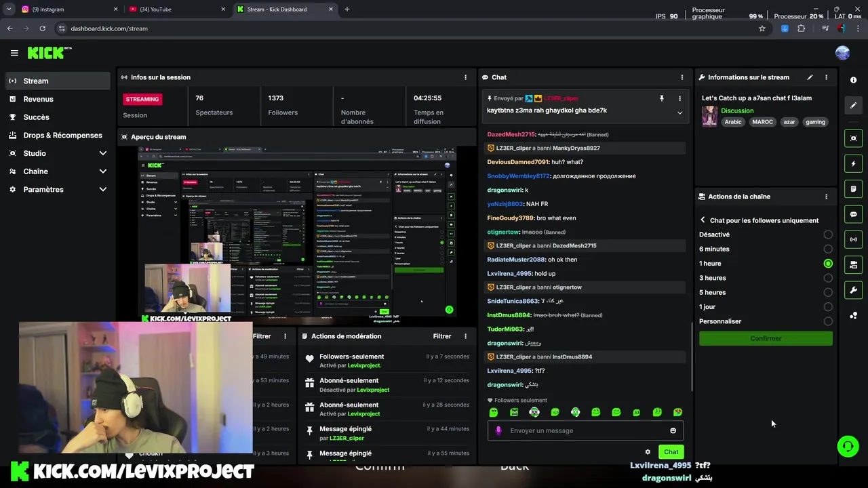Image resolution: width=868 pixels, height=488 pixels.
Task: Open chat settings gear icon
Action: (x=648, y=452)
